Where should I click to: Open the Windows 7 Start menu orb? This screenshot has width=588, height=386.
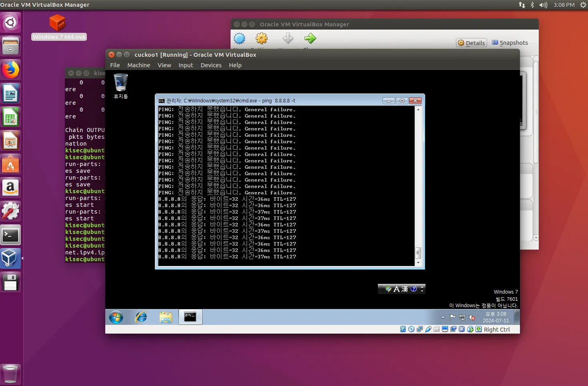[116, 317]
